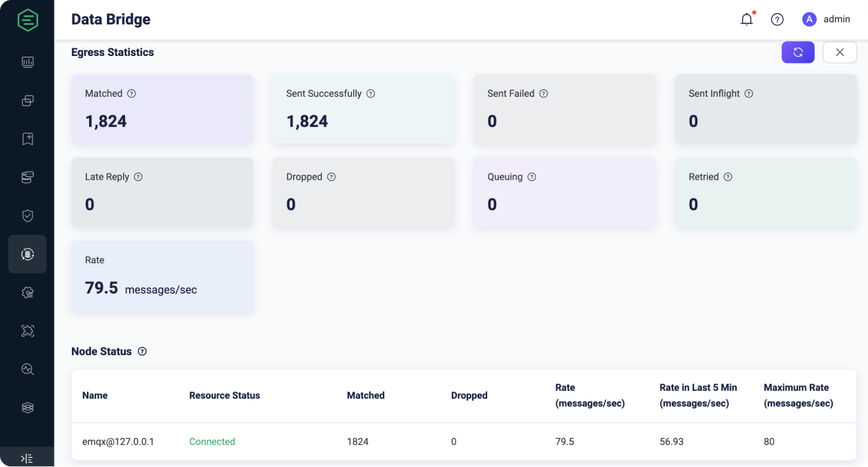Click the Retried card label
Screen dimensions: 868x467
[704, 177]
